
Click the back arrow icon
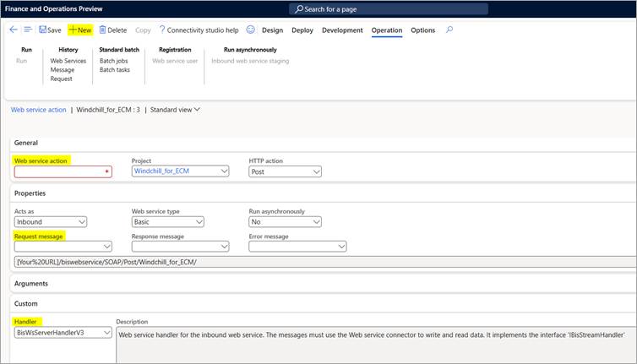[x=13, y=30]
